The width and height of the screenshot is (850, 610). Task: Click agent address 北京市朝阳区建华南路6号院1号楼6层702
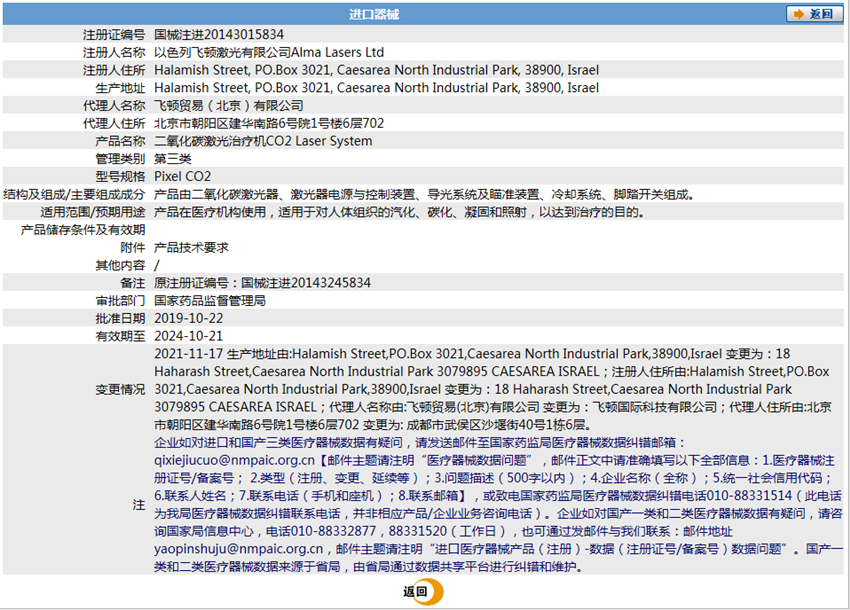[x=269, y=124]
